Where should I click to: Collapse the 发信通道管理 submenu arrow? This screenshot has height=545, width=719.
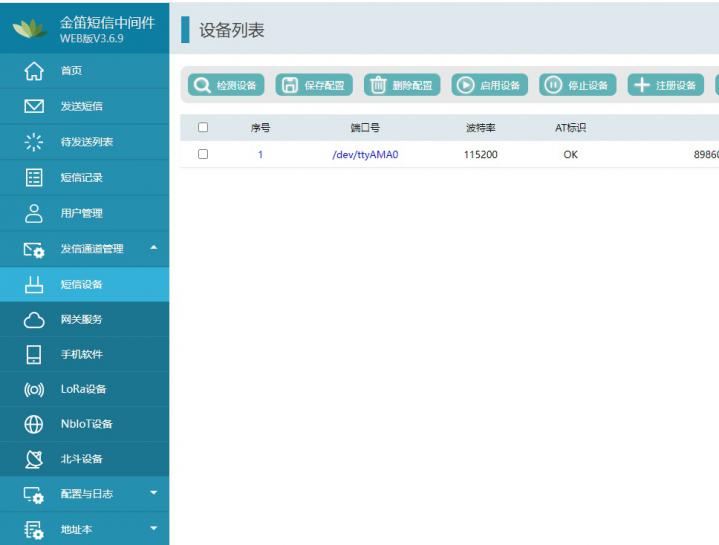click(154, 248)
